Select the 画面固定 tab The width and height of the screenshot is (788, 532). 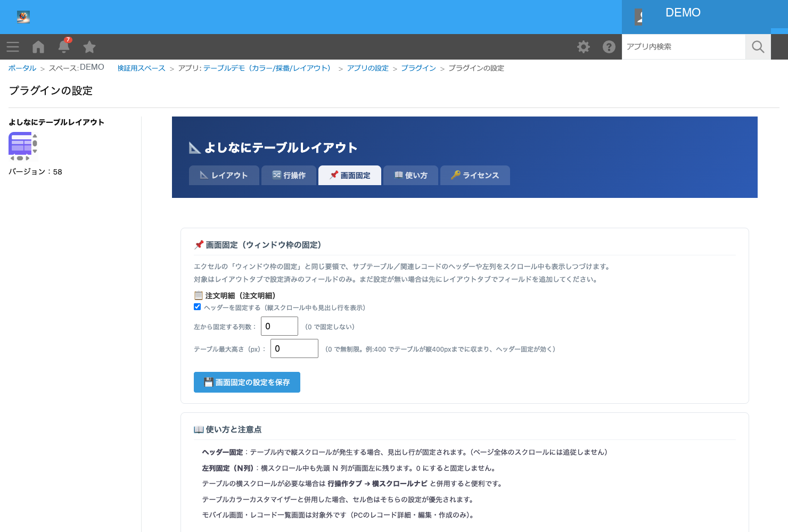tap(350, 175)
